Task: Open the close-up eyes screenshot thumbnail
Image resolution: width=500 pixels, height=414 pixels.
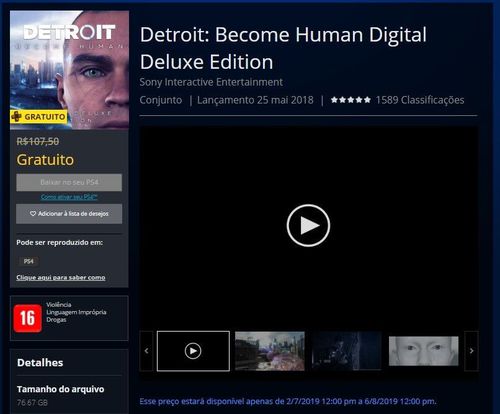Action: coord(424,351)
